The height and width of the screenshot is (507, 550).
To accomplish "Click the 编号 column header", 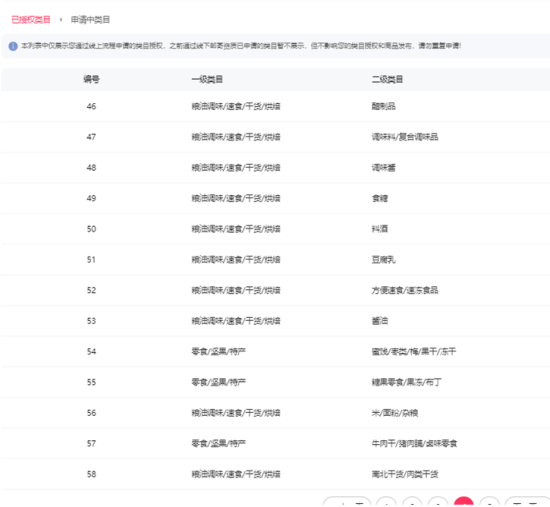I will tap(91, 79).
